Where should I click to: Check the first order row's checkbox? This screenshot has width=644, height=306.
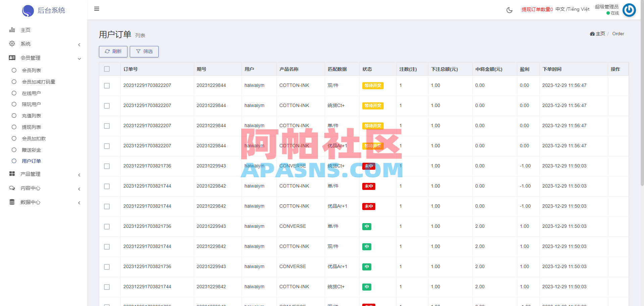(x=107, y=86)
